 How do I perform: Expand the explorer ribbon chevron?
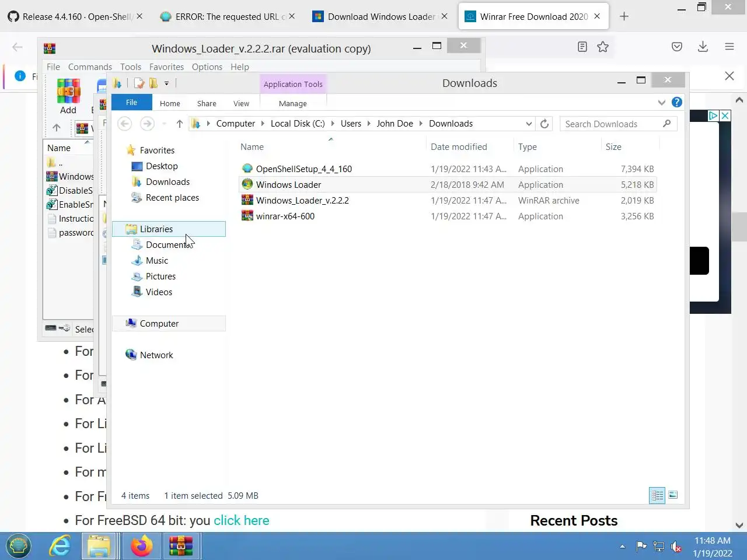tap(661, 103)
